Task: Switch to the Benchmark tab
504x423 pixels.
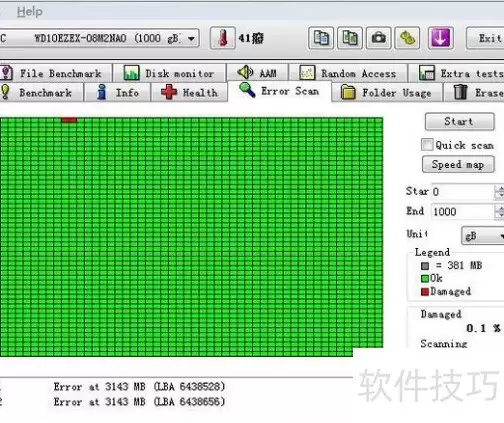Action: pos(41,92)
